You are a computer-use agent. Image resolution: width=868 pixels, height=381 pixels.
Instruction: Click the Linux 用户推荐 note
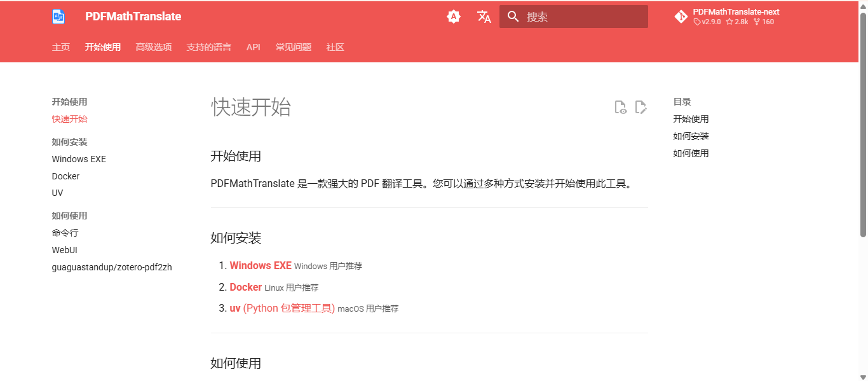coord(292,287)
